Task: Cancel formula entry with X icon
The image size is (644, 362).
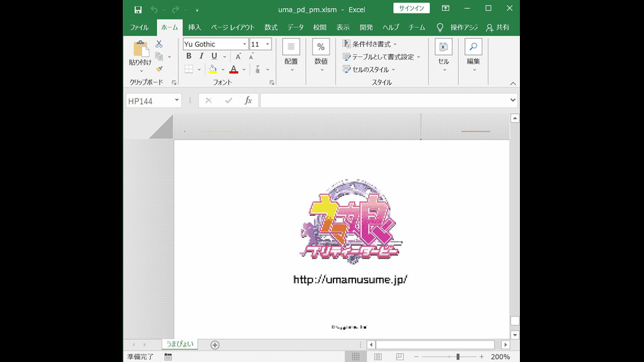Action: pos(209,101)
